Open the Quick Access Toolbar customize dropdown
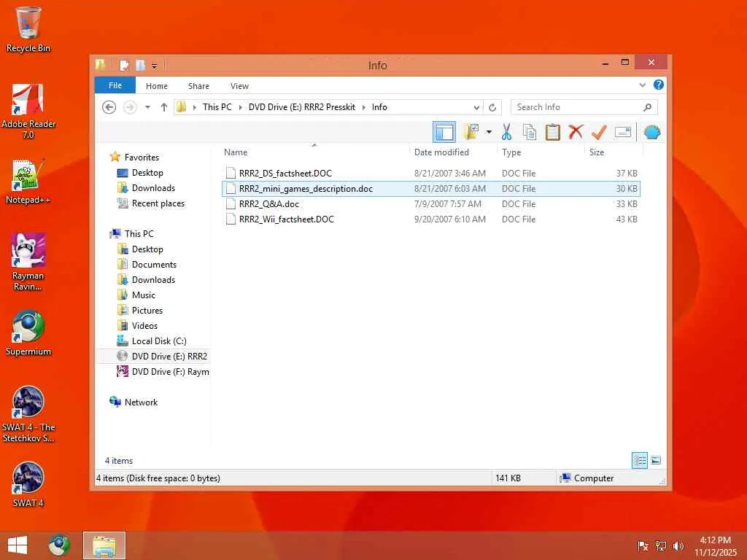 [x=154, y=66]
